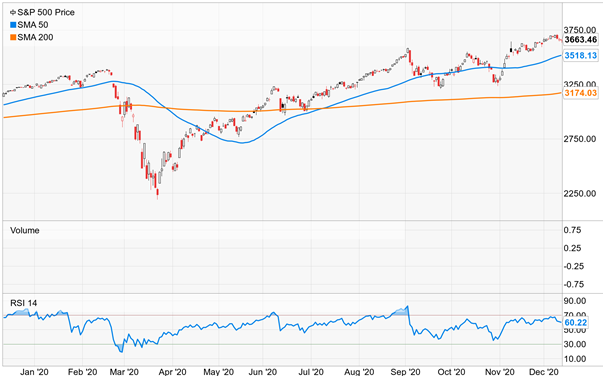Click the Aug '20 date label
603x376 pixels.
point(359,372)
